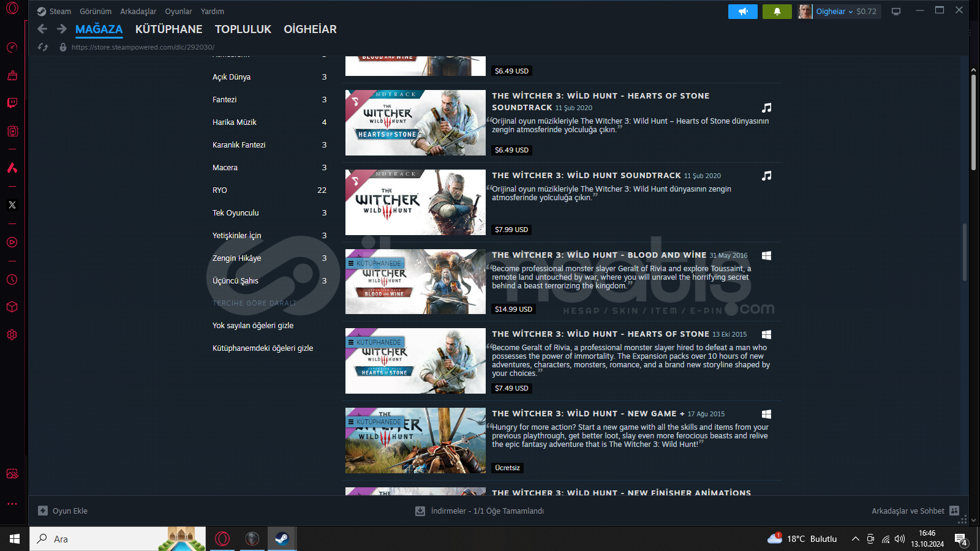Toggle 'Kütüphanemdeki öğeleri gizle' filter
The width and height of the screenshot is (980, 551).
pos(263,348)
